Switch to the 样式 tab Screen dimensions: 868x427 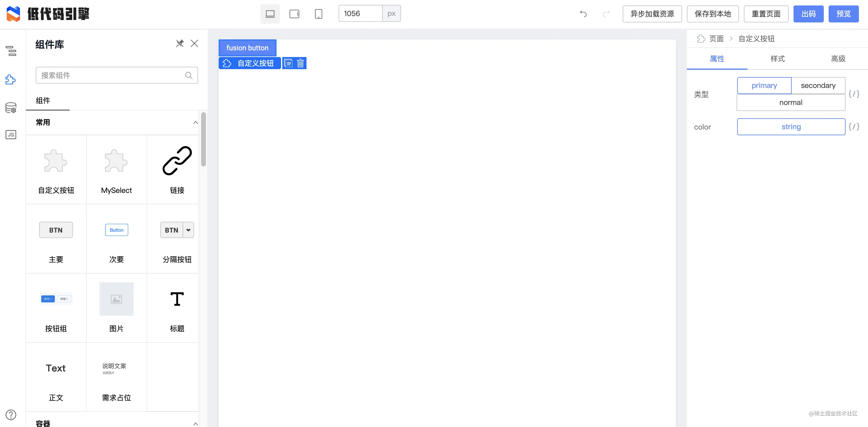[x=777, y=59]
